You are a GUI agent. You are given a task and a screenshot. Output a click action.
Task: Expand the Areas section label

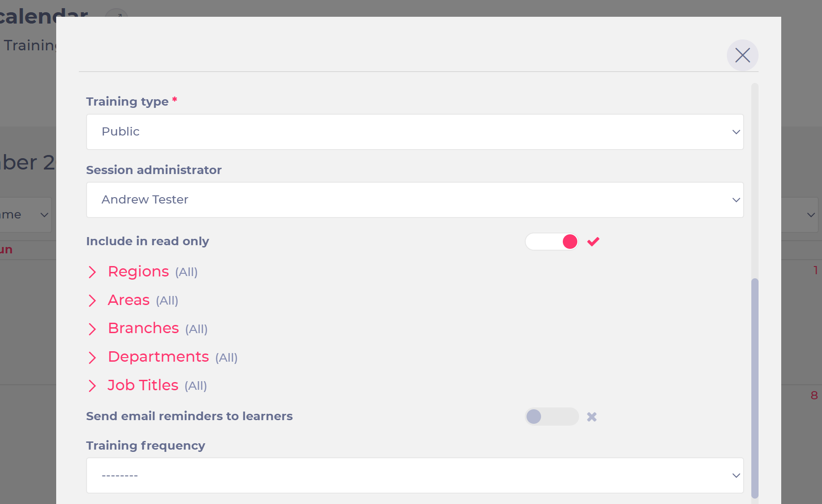pyautogui.click(x=129, y=300)
